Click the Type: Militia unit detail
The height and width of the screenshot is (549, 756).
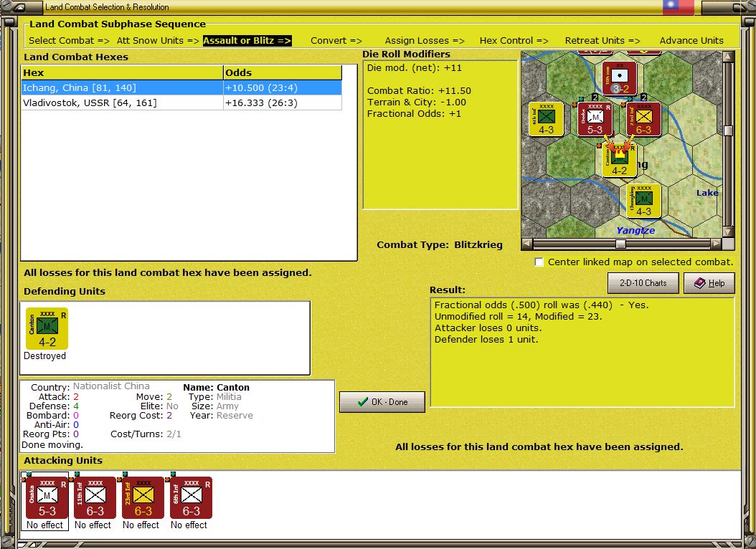[214, 397]
